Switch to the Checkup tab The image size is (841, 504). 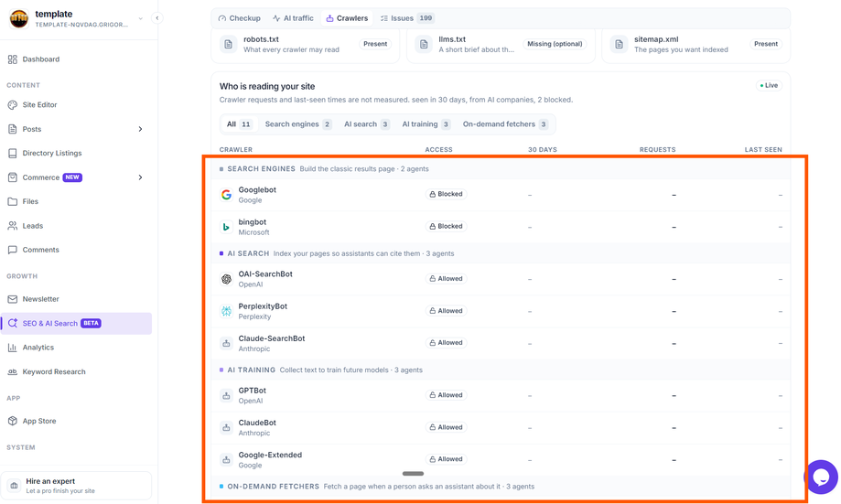(239, 18)
